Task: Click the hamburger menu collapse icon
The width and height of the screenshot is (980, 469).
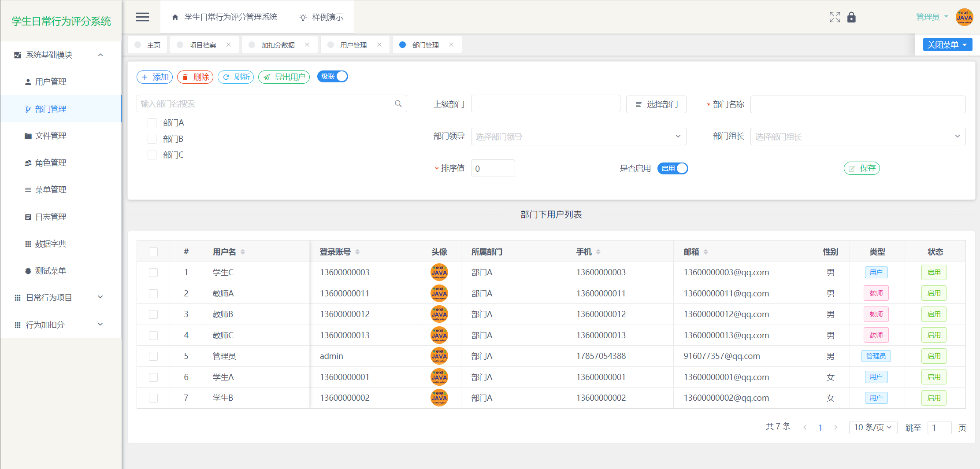Action: (142, 17)
